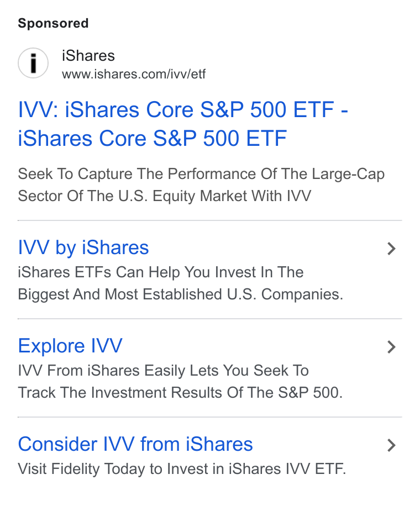The height and width of the screenshot is (506, 420).
Task: Tap the arrow next to Explore IVV
Action: coord(391,347)
